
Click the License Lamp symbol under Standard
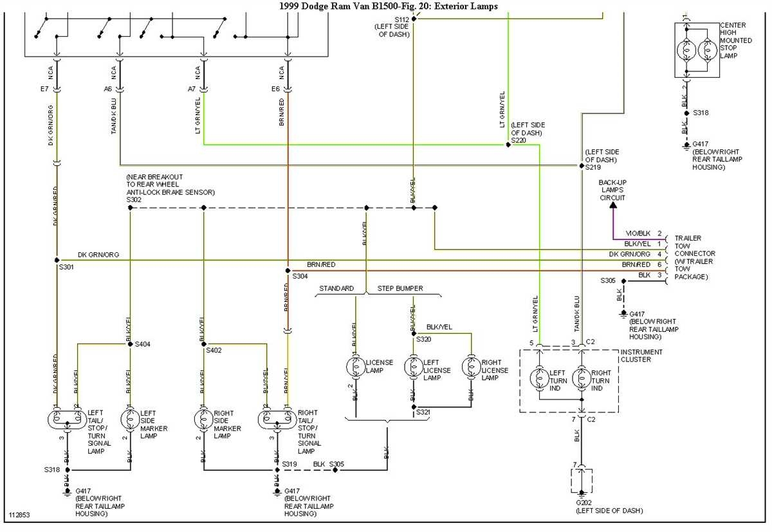click(x=356, y=366)
